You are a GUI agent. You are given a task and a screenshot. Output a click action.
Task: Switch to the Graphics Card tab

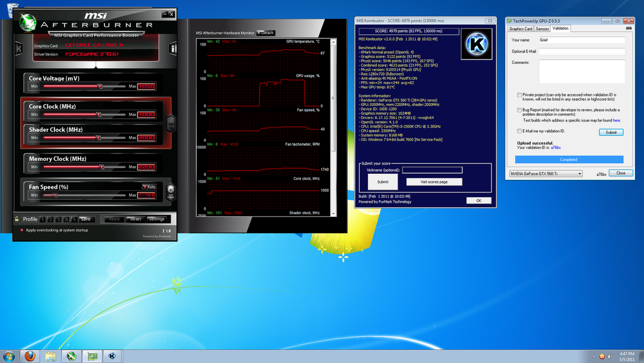[521, 29]
